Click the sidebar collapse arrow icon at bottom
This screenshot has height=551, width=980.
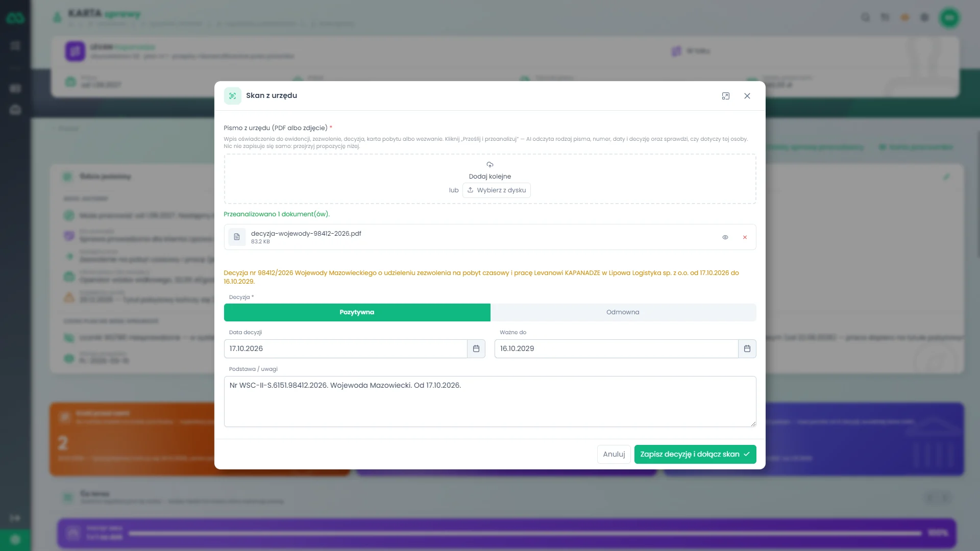tap(15, 518)
